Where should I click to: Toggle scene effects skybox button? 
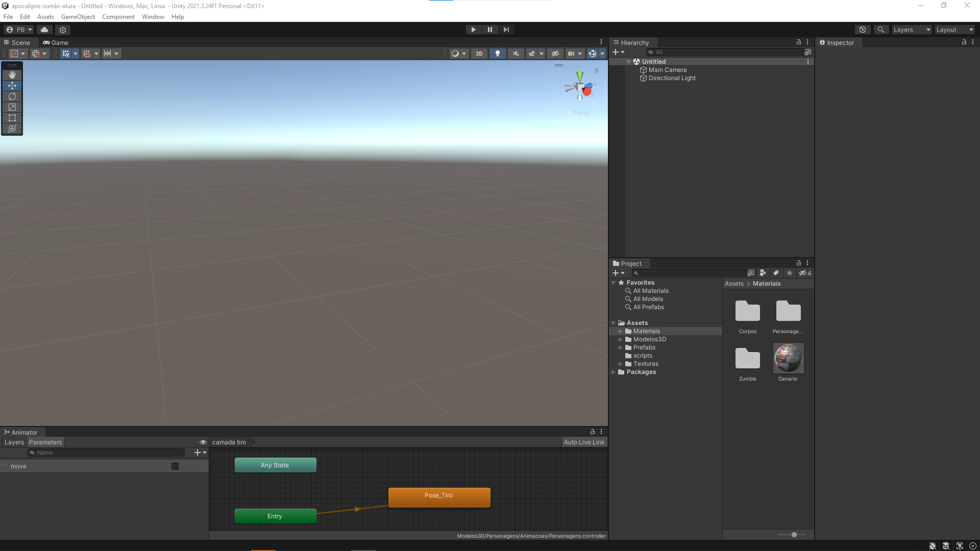532,54
